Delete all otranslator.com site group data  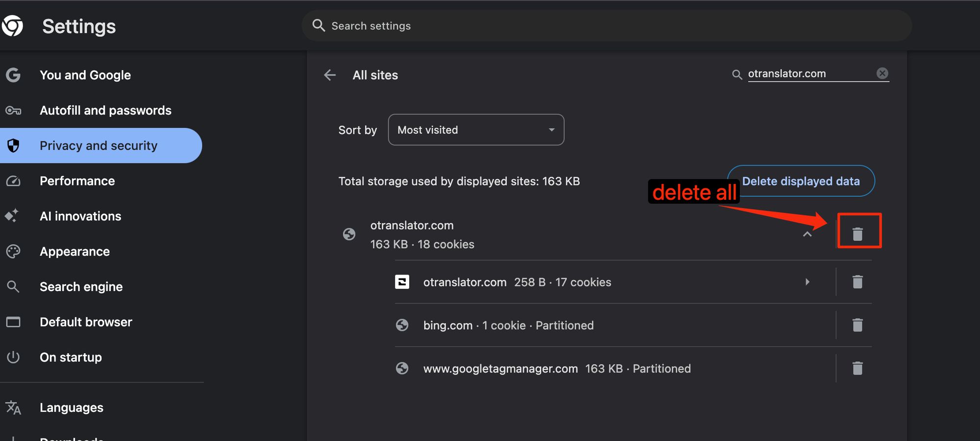click(x=857, y=234)
